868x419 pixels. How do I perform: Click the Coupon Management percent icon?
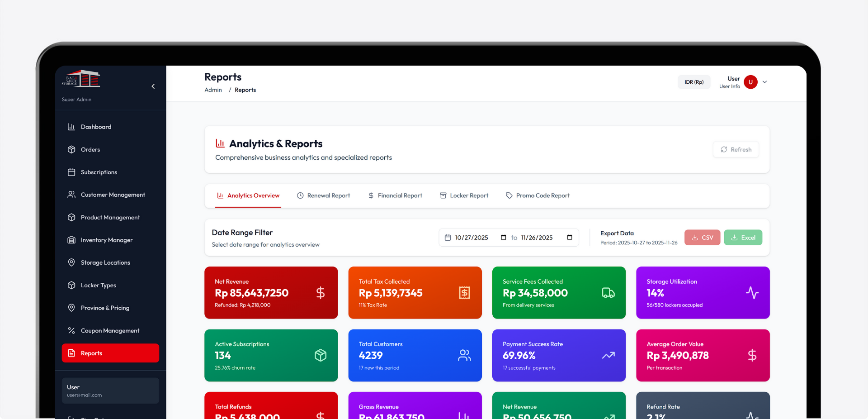(x=71, y=330)
